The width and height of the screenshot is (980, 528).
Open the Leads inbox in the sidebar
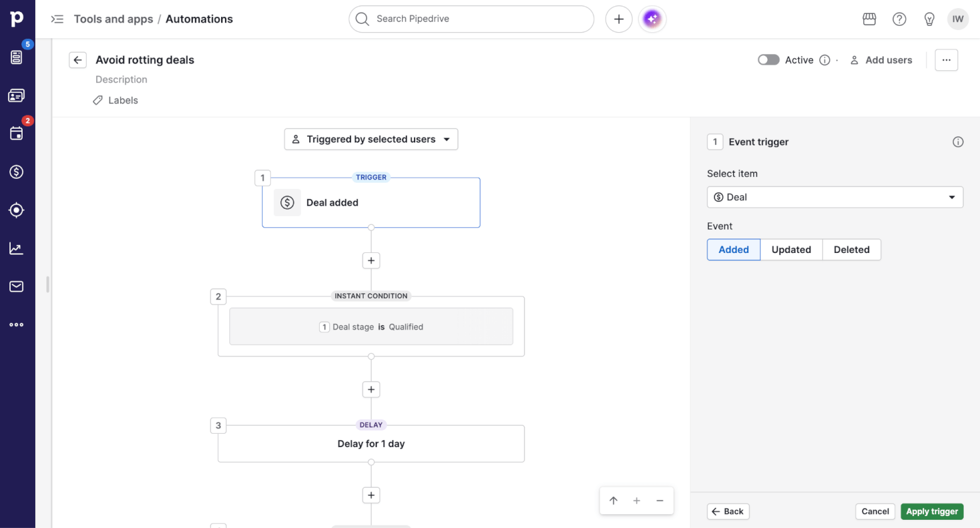point(16,57)
